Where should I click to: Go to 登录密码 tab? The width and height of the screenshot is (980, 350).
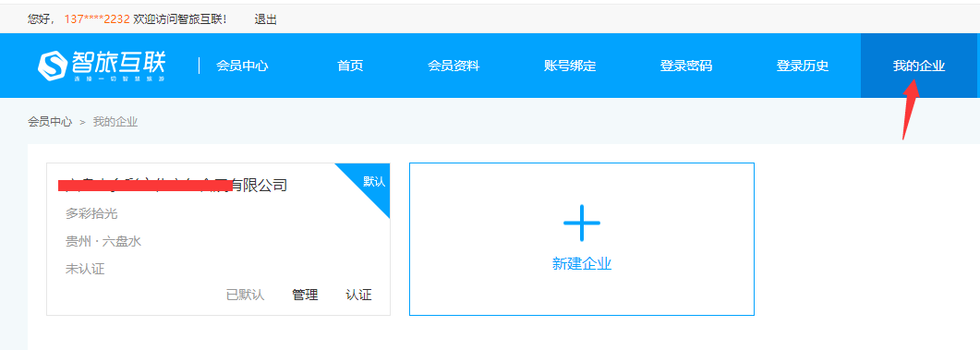(x=685, y=66)
